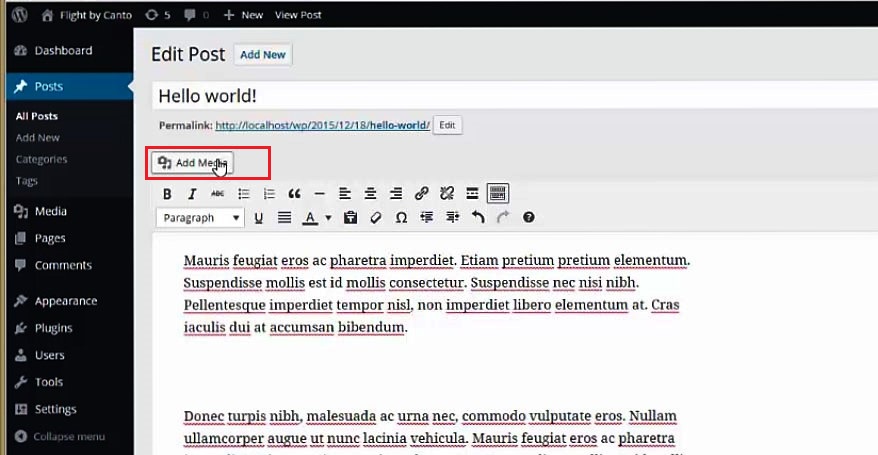Apply italic formatting
This screenshot has width=878, height=455.
pos(192,193)
